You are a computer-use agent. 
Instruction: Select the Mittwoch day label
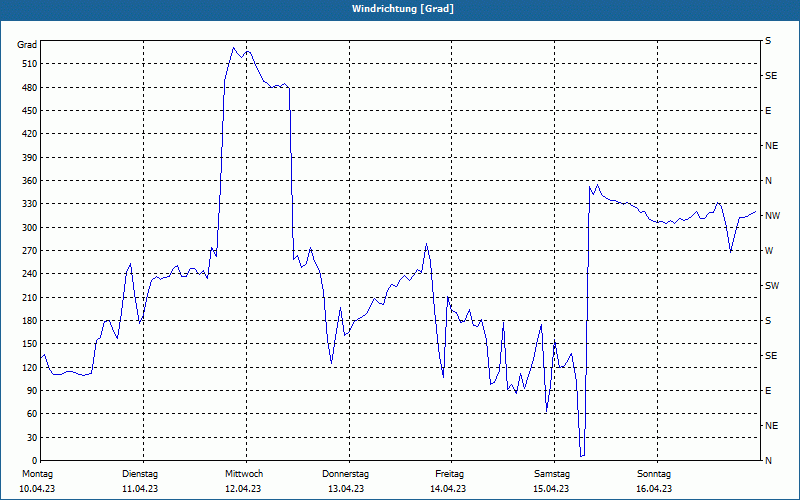click(x=244, y=474)
